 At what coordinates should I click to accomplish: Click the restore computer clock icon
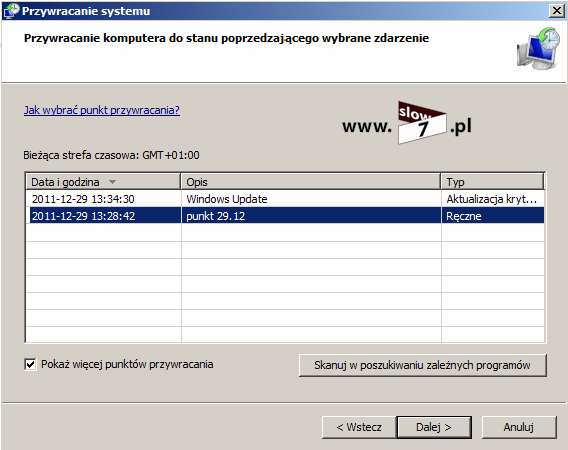[x=538, y=48]
